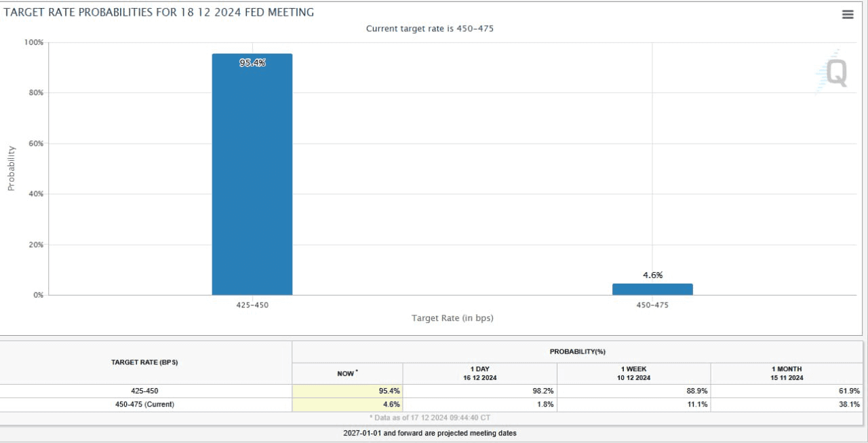Select the short 450-475 probability bar

point(652,289)
